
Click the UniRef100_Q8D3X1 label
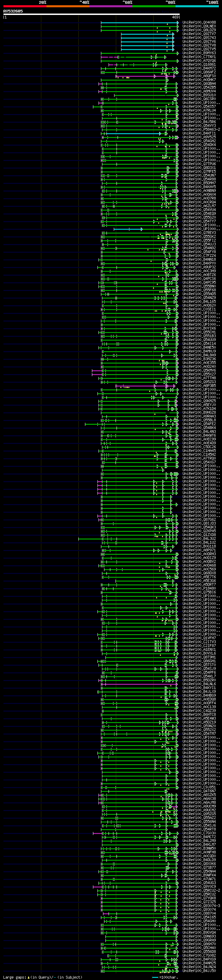(199, 168)
